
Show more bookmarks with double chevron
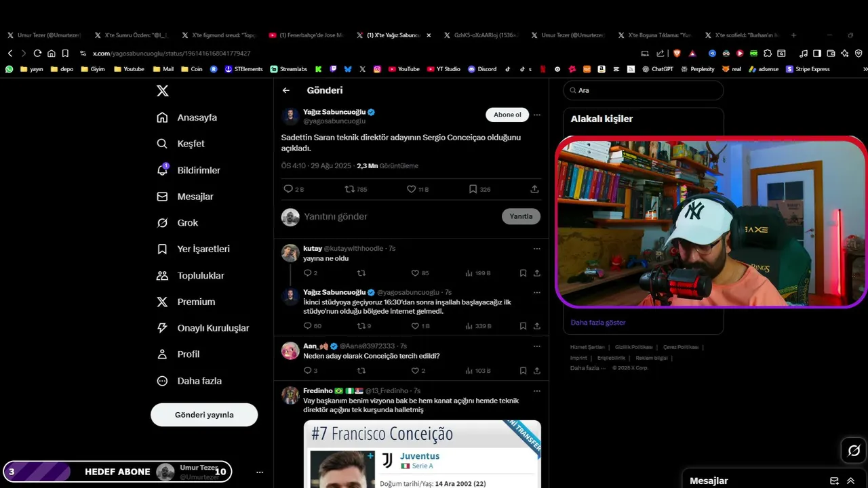pos(865,69)
